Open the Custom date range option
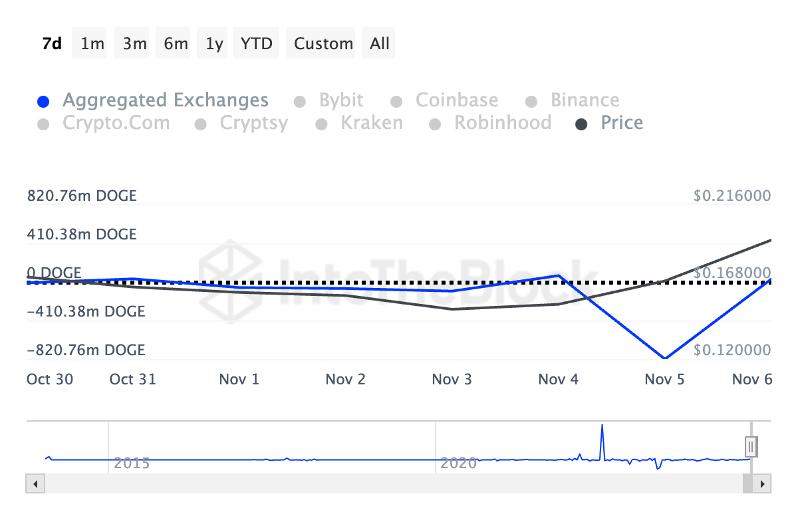Viewport: 798px width, 532px height. (x=323, y=44)
